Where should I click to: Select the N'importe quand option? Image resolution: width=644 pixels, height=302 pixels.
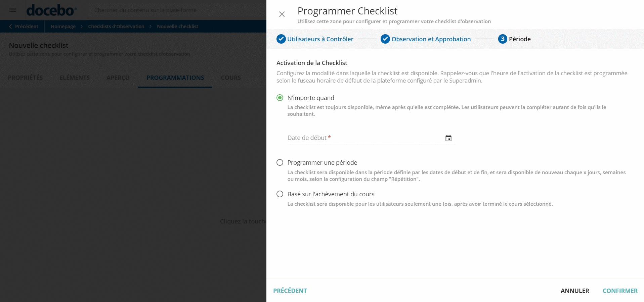click(x=280, y=98)
